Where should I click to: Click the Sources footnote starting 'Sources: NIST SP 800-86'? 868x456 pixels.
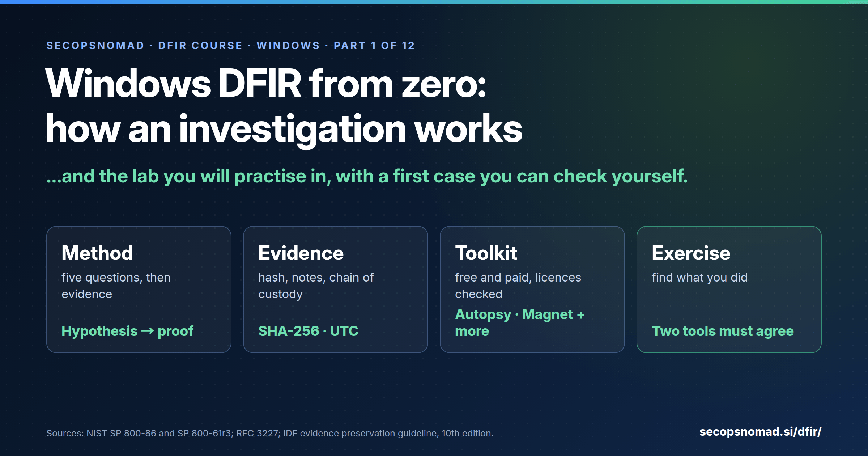tap(270, 433)
